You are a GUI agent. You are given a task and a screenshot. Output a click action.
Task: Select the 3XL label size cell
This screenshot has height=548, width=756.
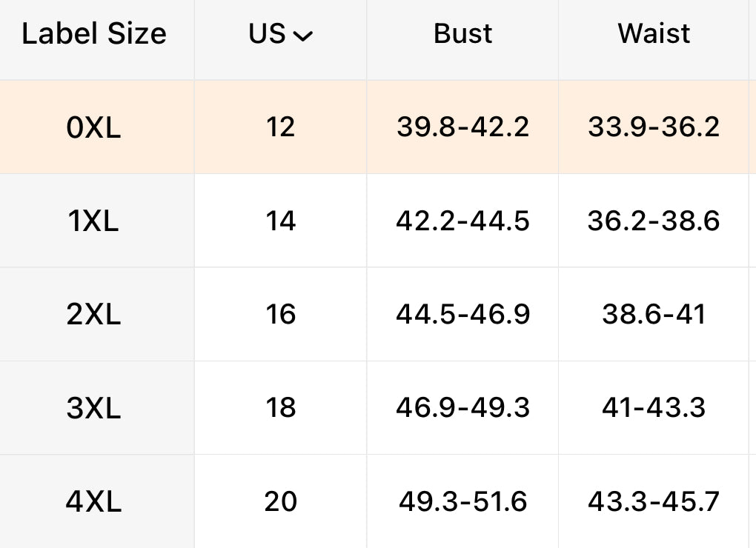[x=93, y=408]
